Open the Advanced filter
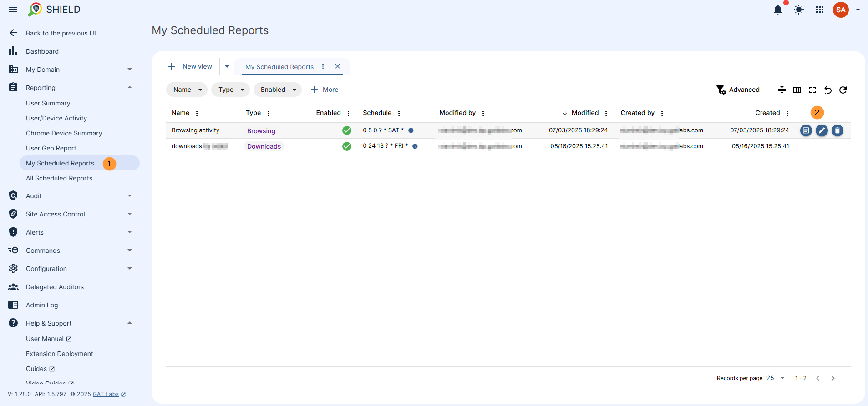The height and width of the screenshot is (406, 868). point(738,90)
